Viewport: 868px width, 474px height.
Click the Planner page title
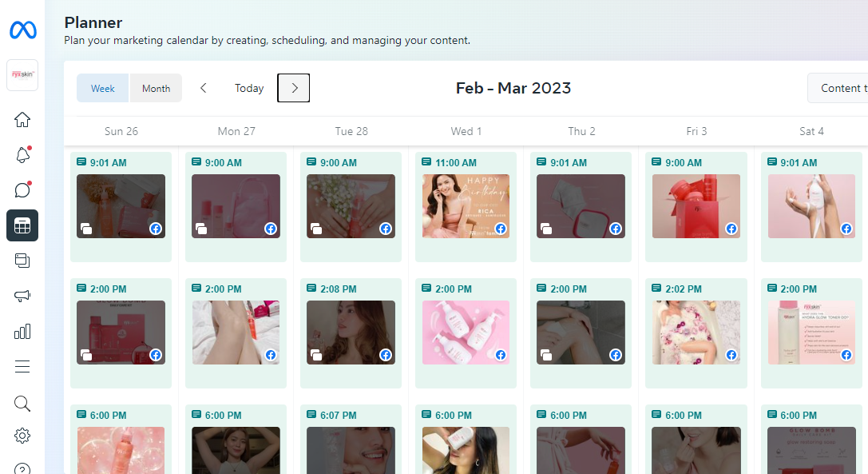[x=93, y=22]
